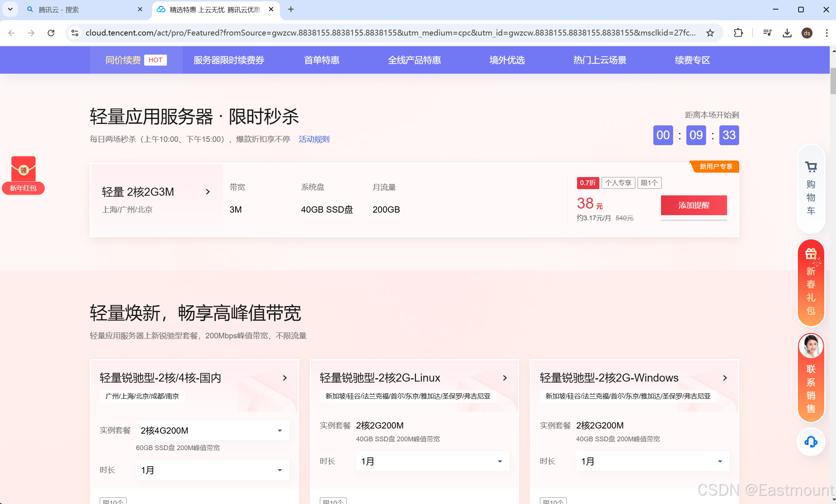The image size is (836, 504).
Task: Click the red 添加提醒 button
Action: 694,205
